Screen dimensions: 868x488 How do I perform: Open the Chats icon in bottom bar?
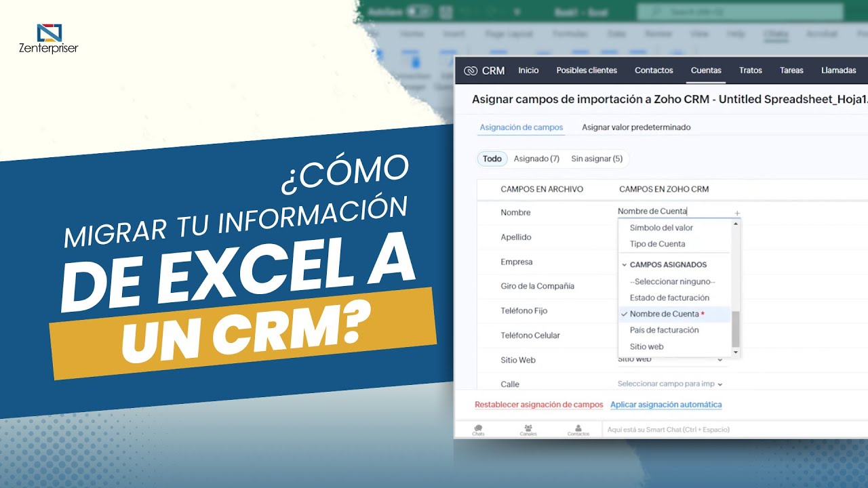click(478, 430)
